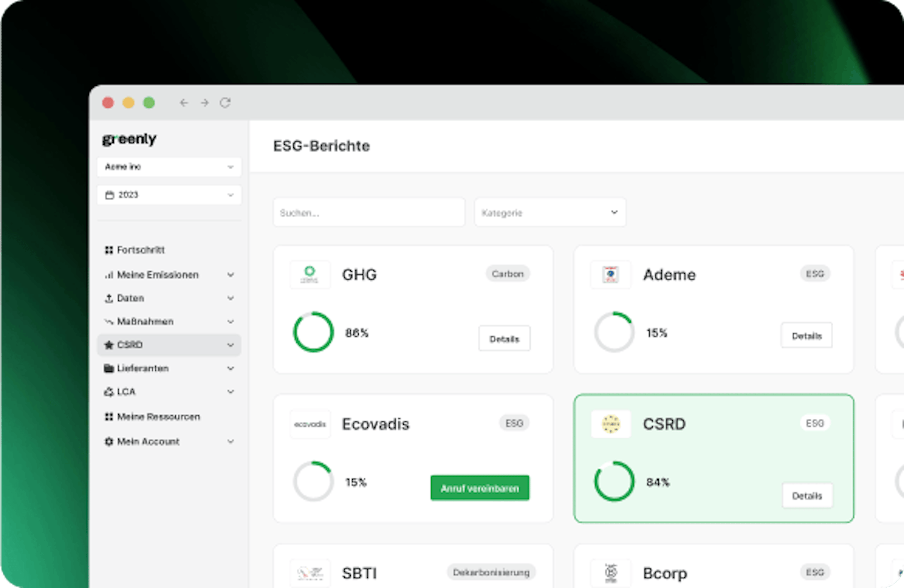
Task: Open the 2023 year selector
Action: point(169,195)
